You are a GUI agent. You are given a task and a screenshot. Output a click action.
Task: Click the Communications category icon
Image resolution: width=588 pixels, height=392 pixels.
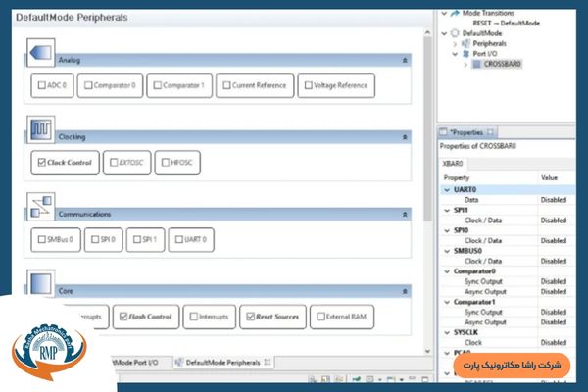[40, 208]
